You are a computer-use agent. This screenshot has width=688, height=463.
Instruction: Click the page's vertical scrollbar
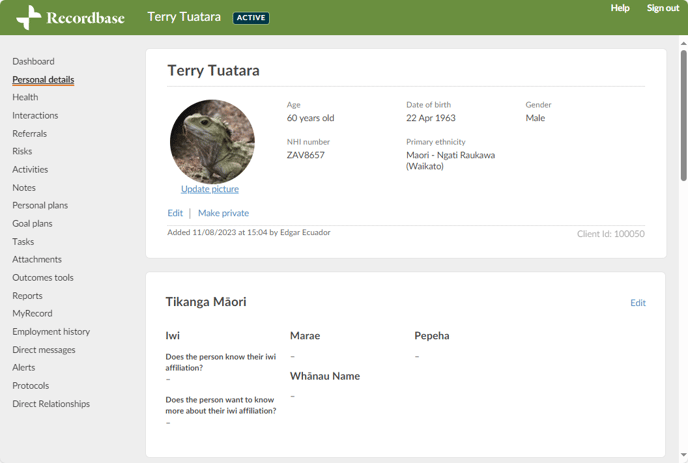tap(683, 120)
